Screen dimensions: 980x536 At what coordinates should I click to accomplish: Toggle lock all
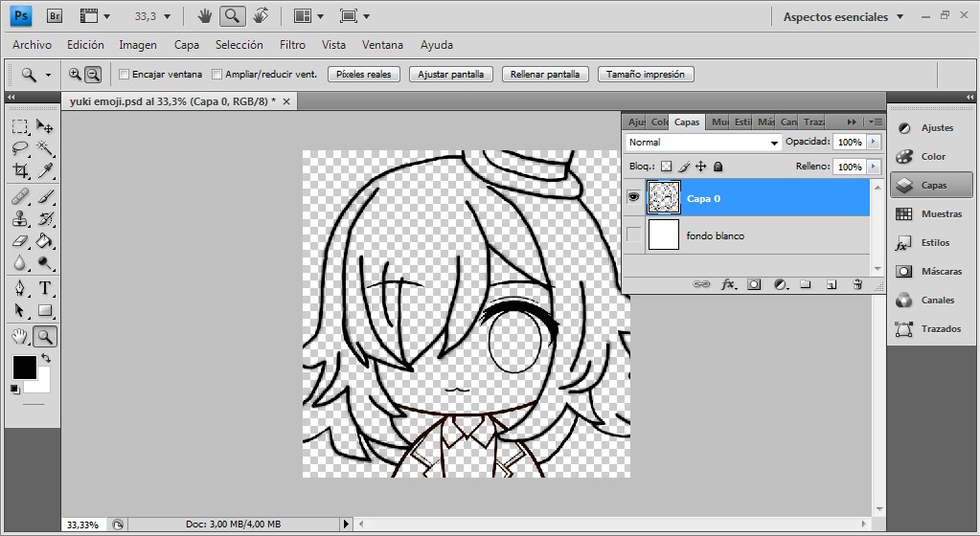click(718, 167)
